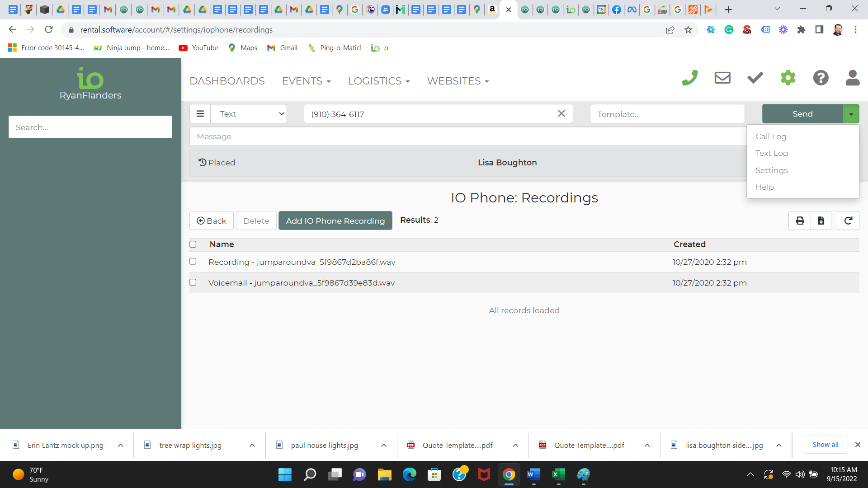
Task: Click the green phone icon
Action: pos(690,78)
